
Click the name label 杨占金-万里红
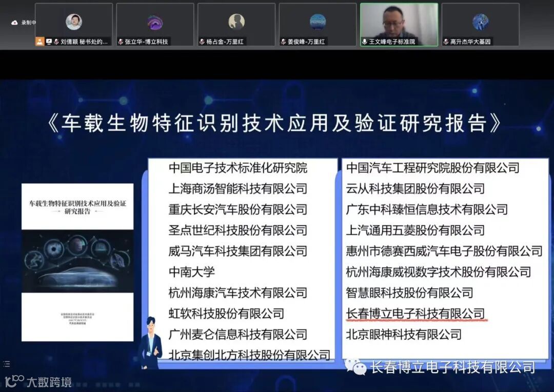pos(225,42)
